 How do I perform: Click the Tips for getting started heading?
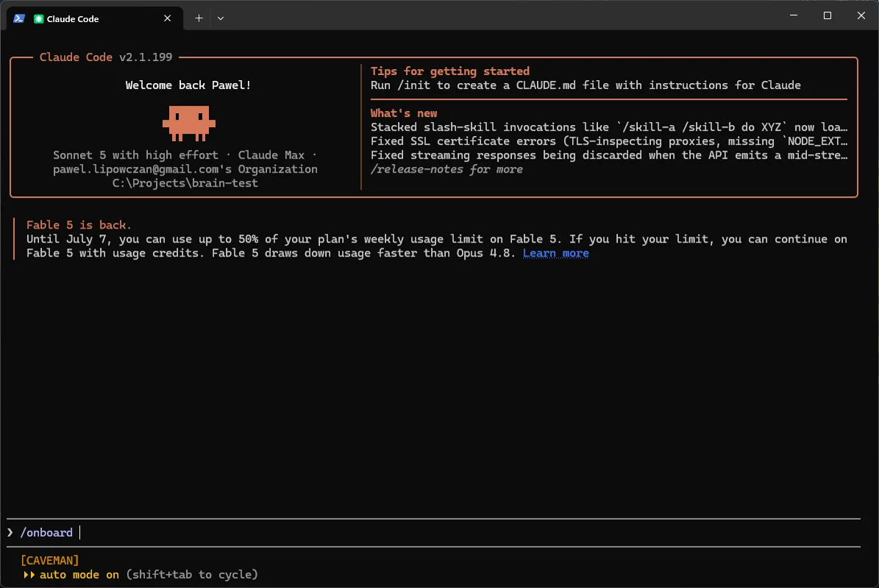pos(449,71)
